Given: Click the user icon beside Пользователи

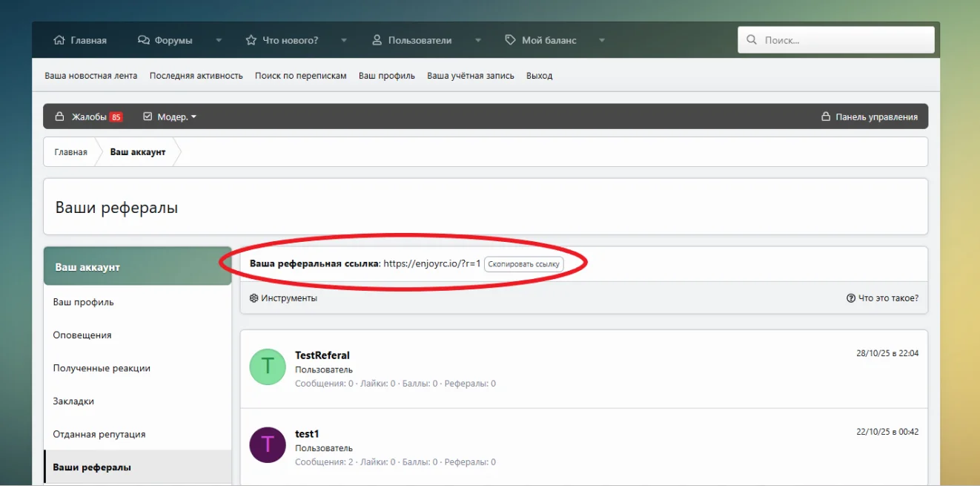Looking at the screenshot, I should pyautogui.click(x=377, y=40).
